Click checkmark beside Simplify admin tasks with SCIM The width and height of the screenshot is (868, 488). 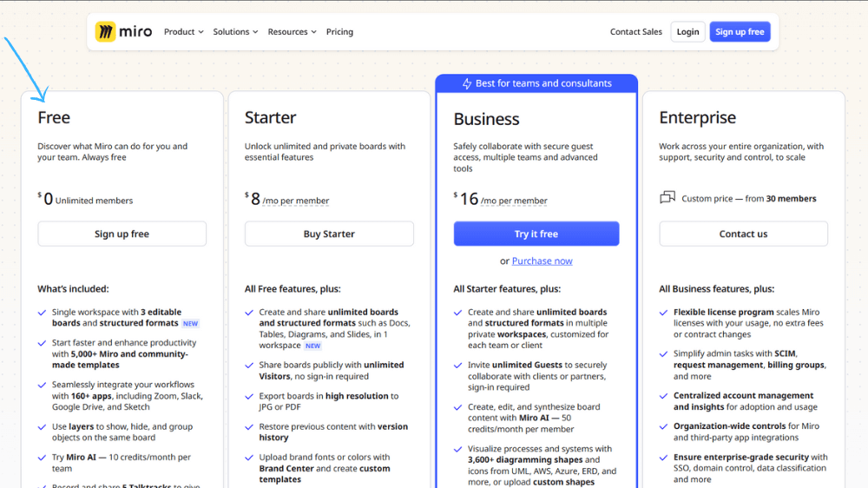tap(663, 354)
